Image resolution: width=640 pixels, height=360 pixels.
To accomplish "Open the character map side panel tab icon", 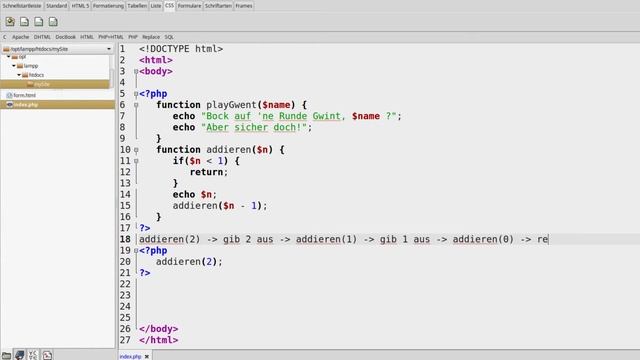I will (33, 355).
